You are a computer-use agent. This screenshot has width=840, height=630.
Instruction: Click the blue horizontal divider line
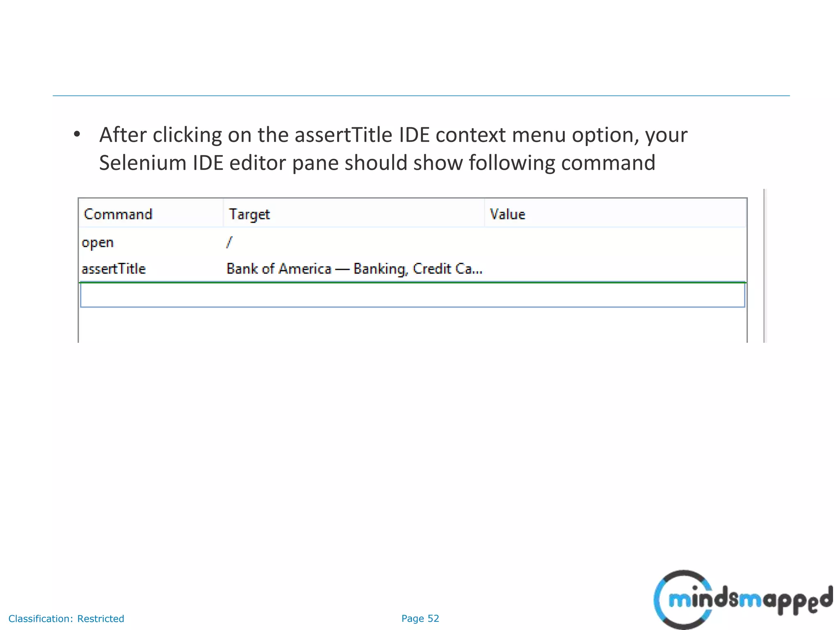coord(421,96)
